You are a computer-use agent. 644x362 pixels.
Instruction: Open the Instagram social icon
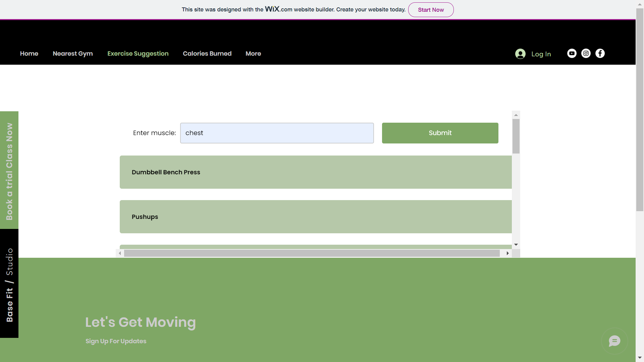[x=586, y=54]
